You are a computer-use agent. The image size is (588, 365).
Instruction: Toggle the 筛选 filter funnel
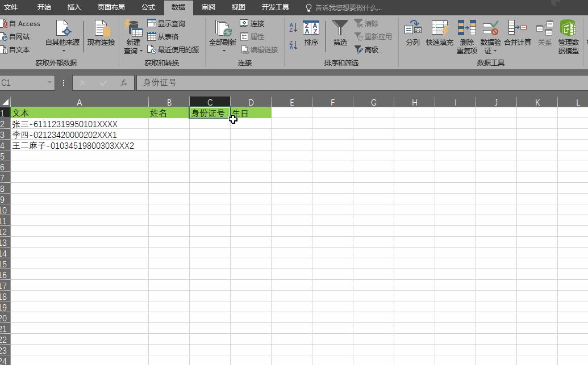(x=340, y=33)
